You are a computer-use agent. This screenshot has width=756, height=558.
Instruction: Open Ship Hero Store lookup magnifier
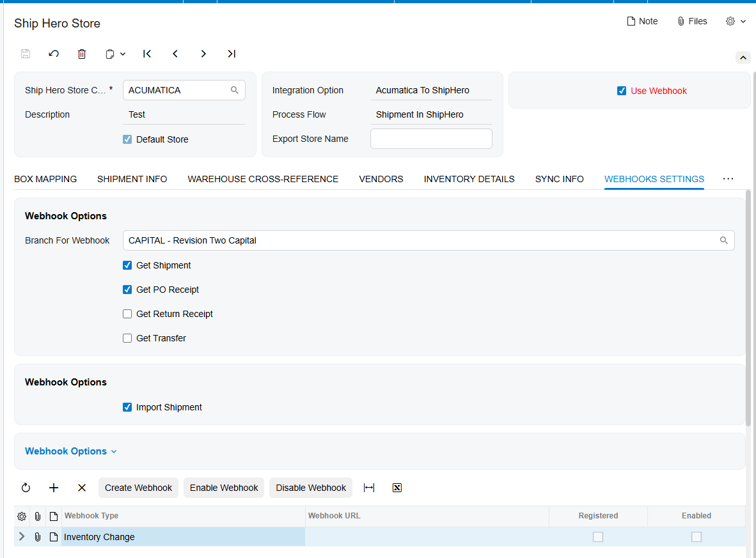coord(235,90)
